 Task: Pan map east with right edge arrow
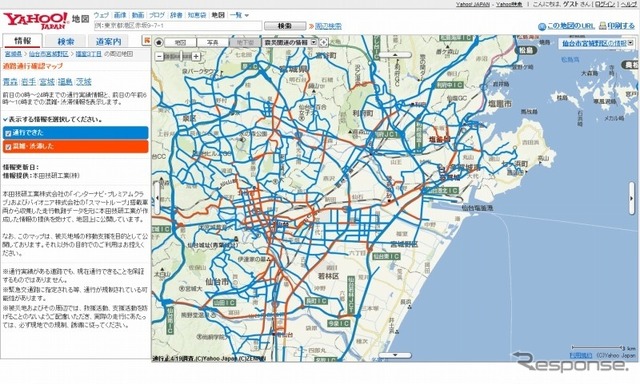(x=632, y=199)
